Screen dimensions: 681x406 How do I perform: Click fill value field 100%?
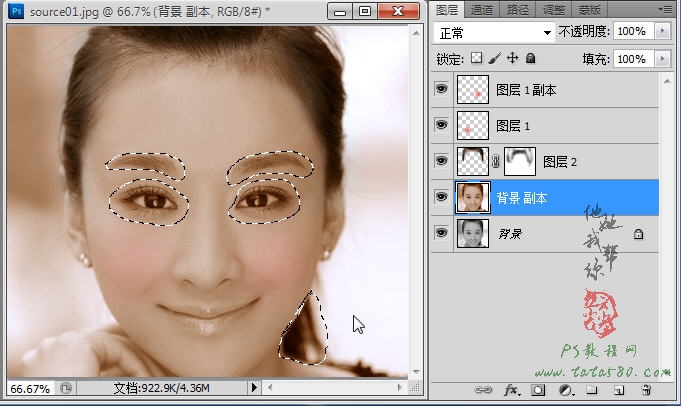[633, 59]
